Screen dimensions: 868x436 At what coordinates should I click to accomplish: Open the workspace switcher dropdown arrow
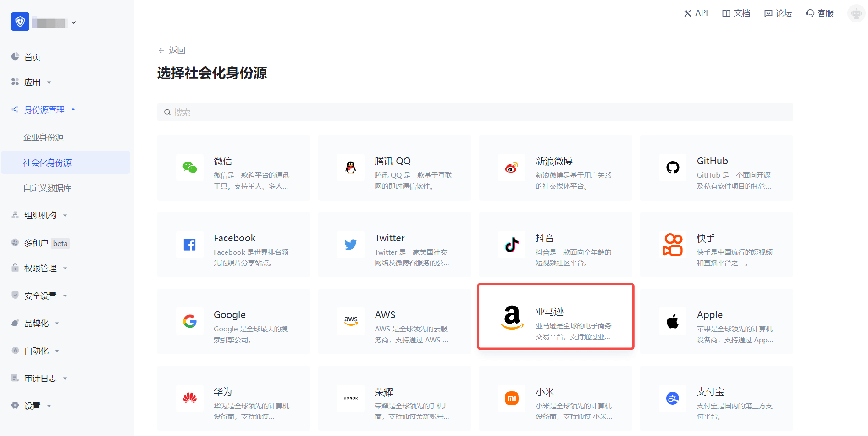(74, 22)
